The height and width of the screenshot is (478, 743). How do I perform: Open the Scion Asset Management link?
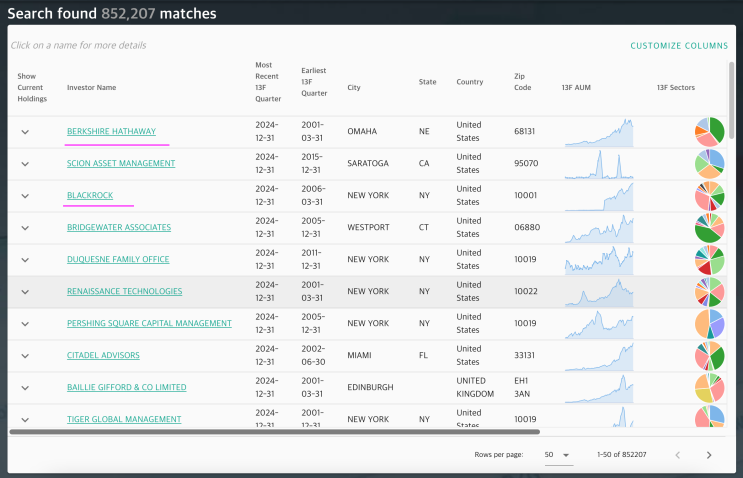[x=121, y=163]
